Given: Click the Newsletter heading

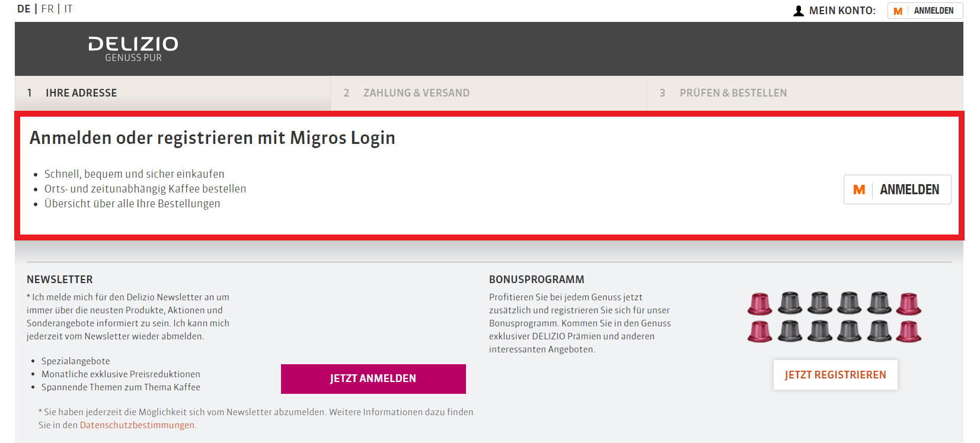Looking at the screenshot, I should tap(60, 280).
